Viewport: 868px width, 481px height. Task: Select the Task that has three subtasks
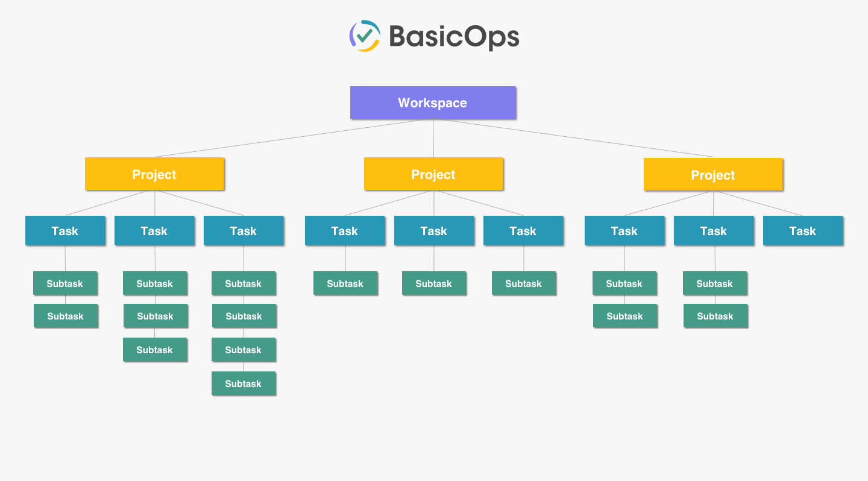click(x=154, y=231)
